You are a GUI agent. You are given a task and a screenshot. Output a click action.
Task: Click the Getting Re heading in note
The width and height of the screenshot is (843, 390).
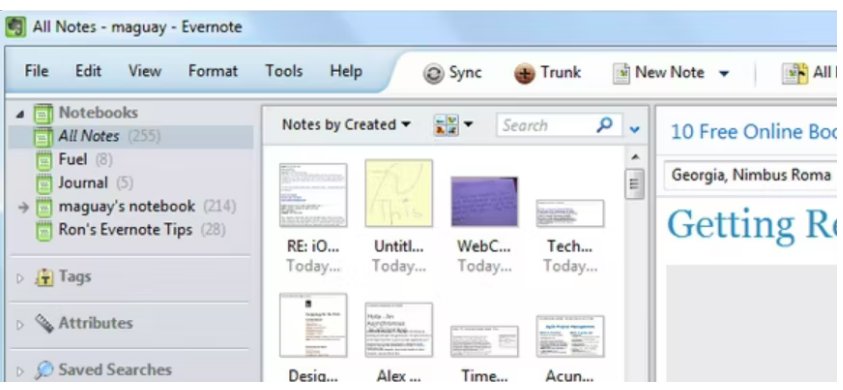tap(751, 226)
